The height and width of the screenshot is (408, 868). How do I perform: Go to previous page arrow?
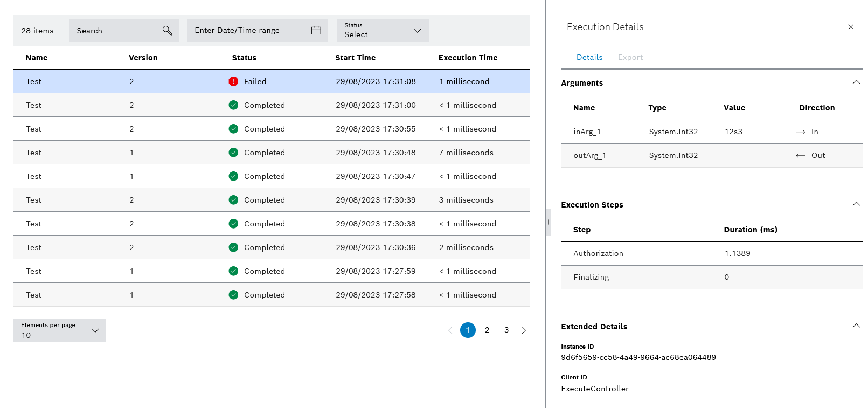pos(450,330)
